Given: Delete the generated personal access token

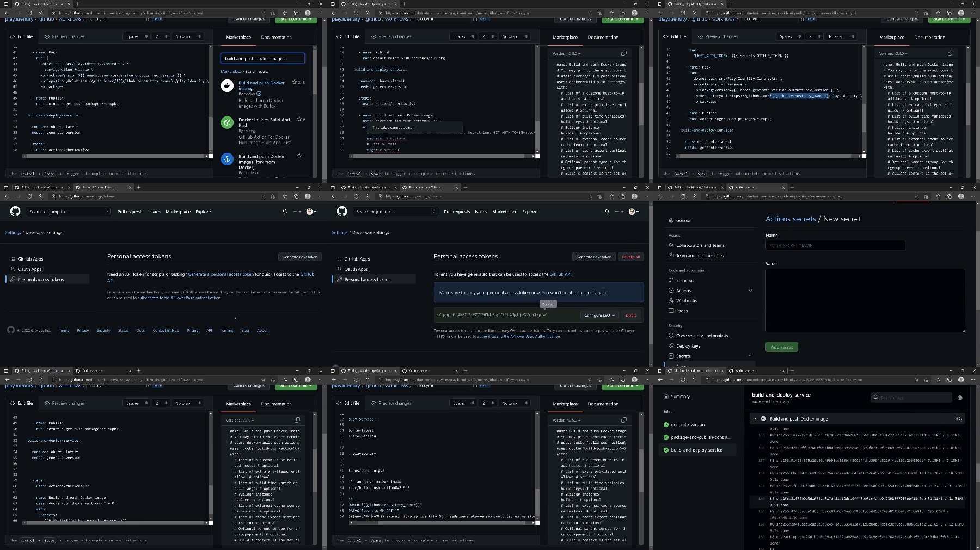Looking at the screenshot, I should coord(631,315).
